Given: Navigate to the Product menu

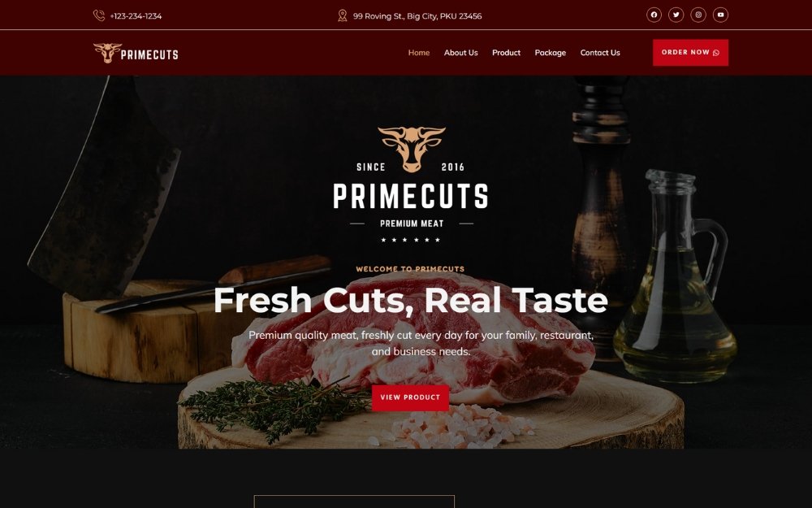Looking at the screenshot, I should 506,52.
